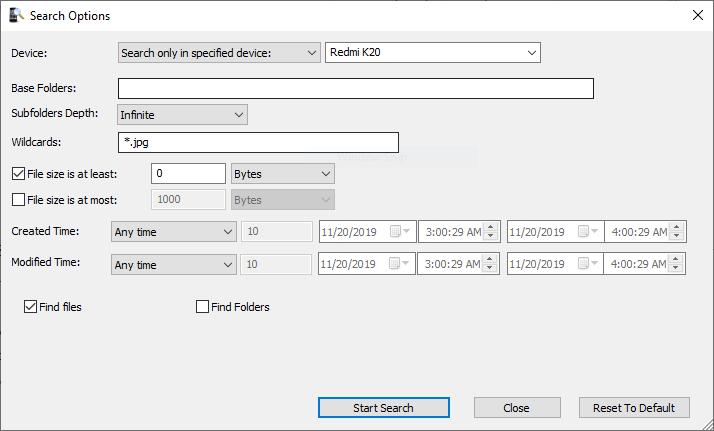The image size is (714, 431).
Task: Click the 'Base Folders:' label
Action: (x=44, y=88)
